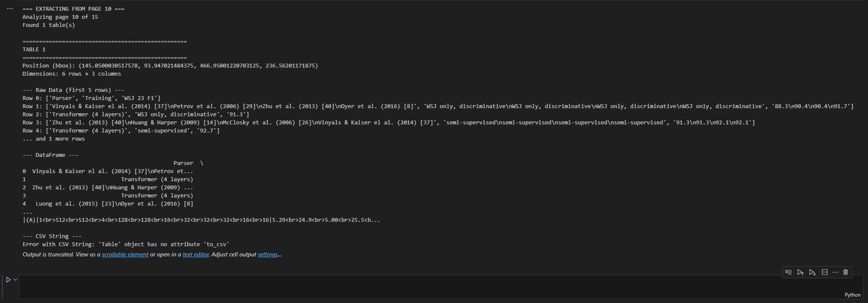Open the cell toolbar's more actions menu

[x=835, y=272]
